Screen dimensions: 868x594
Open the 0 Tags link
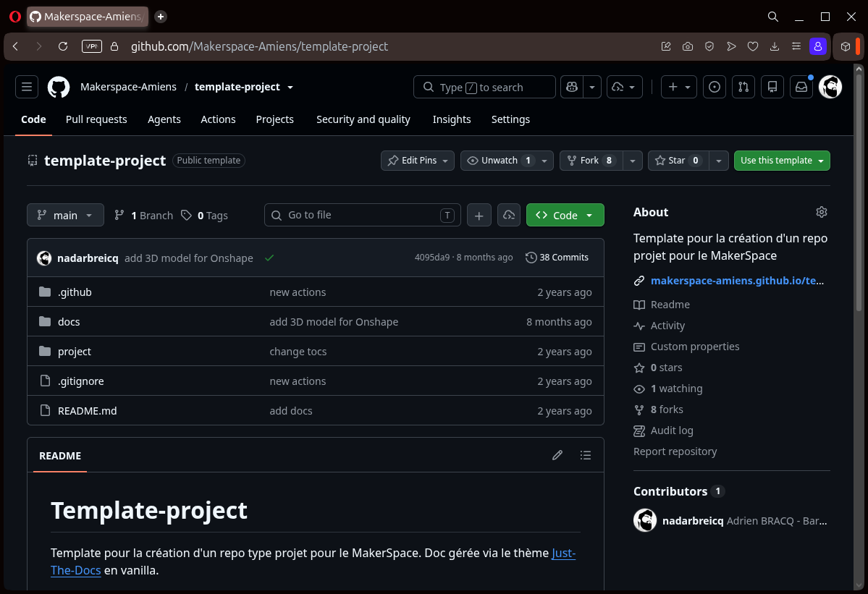click(x=205, y=215)
